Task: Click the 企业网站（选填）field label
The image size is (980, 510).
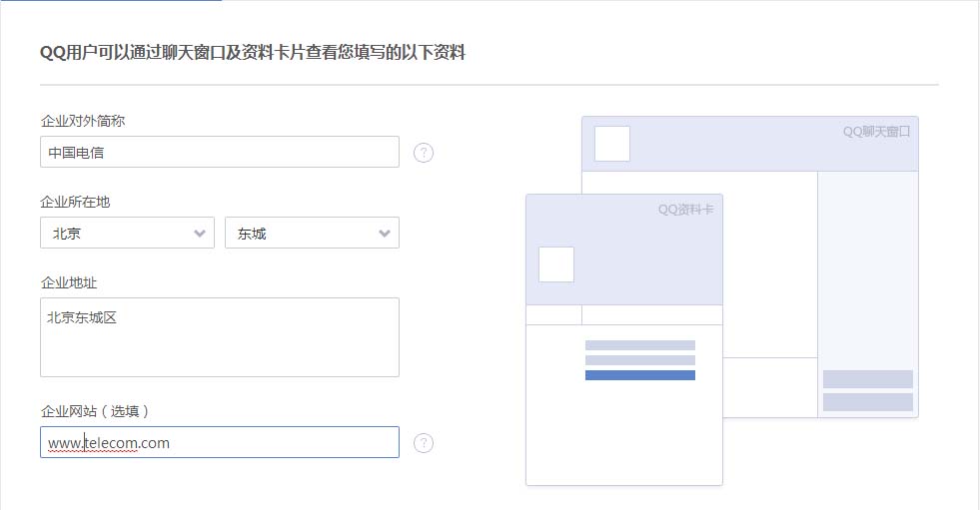Action: coord(95,411)
